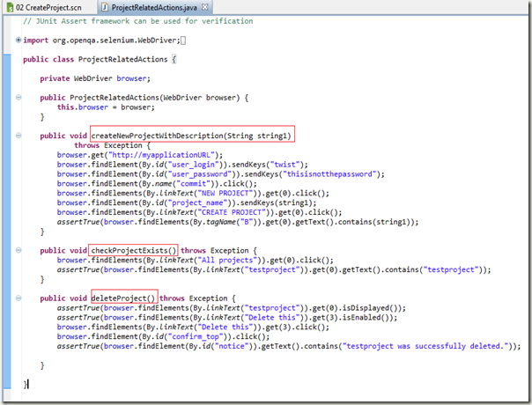Click the folded import placeholder box

[x=182, y=40]
